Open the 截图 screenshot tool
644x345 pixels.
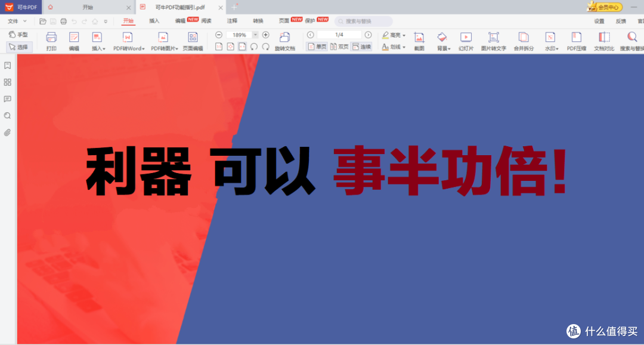[419, 42]
